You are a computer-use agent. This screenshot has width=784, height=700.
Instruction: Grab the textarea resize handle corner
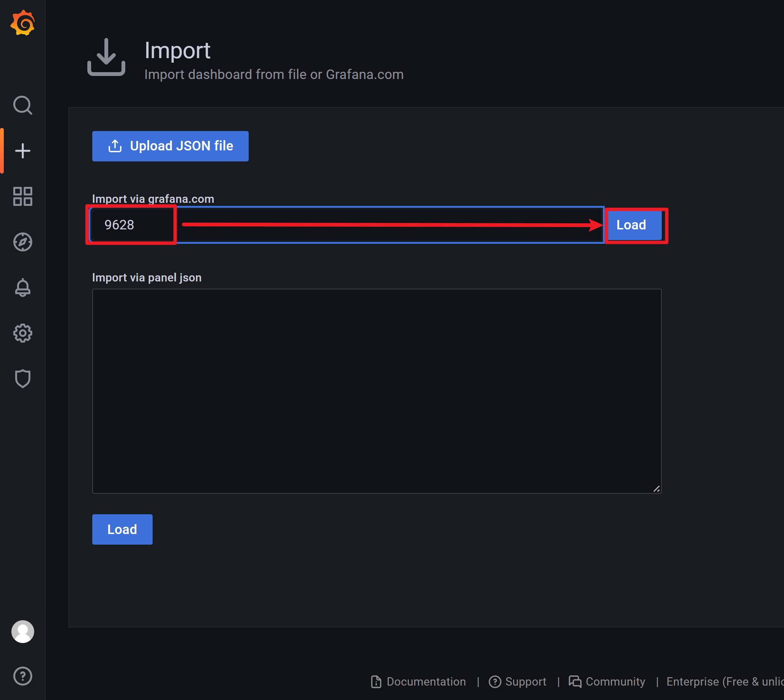(656, 489)
